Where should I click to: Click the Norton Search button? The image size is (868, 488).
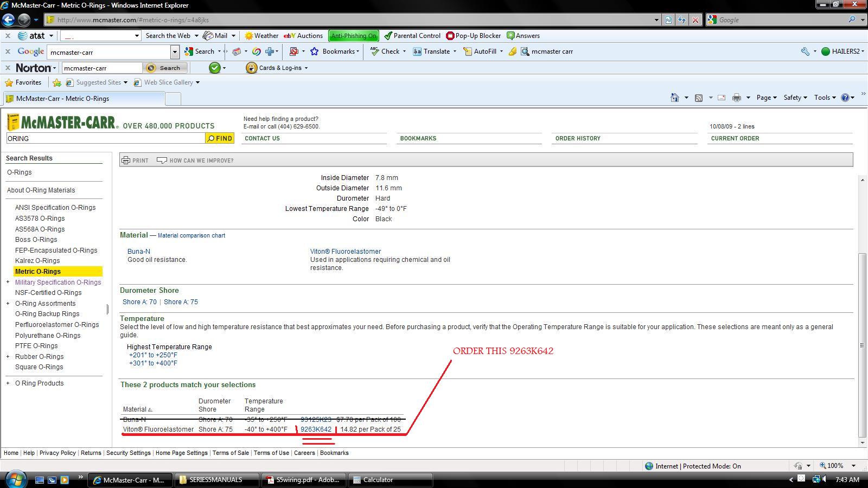[x=165, y=68]
